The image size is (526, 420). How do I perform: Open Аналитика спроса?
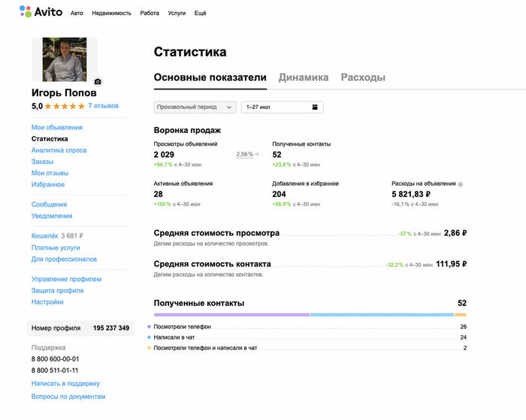click(59, 150)
